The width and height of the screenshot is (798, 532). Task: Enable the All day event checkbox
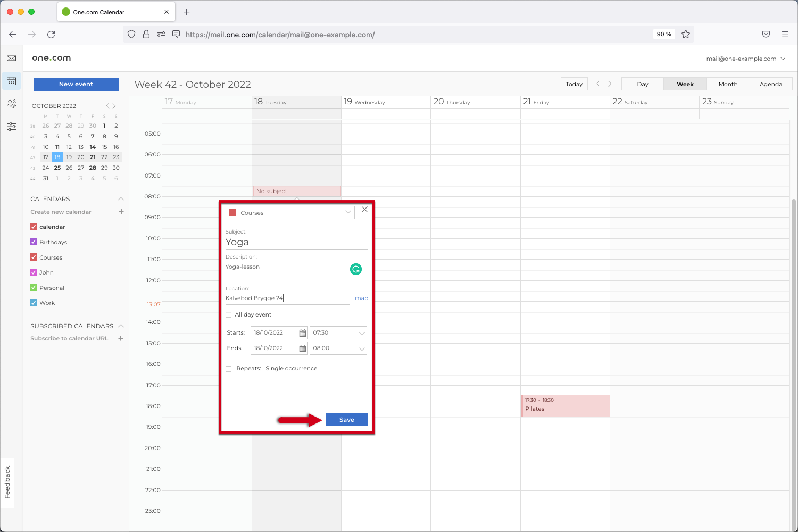tap(229, 315)
